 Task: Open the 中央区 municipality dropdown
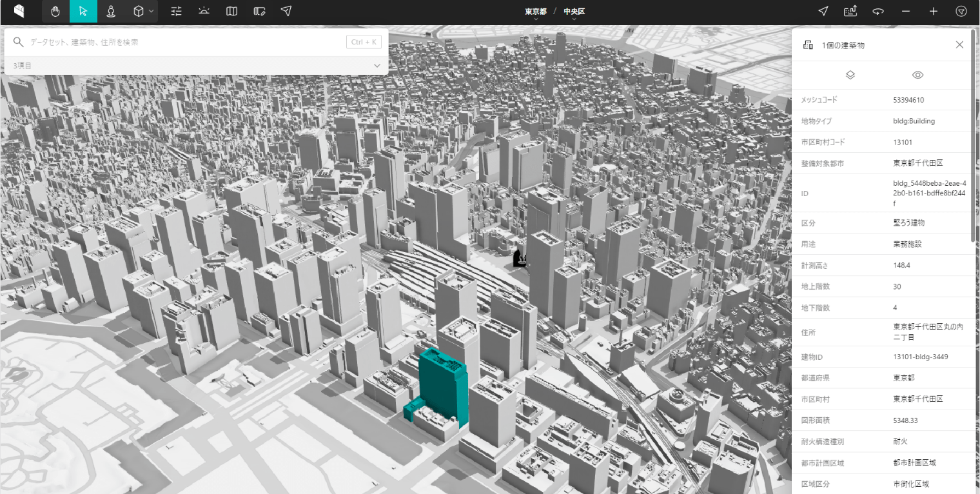tap(574, 12)
